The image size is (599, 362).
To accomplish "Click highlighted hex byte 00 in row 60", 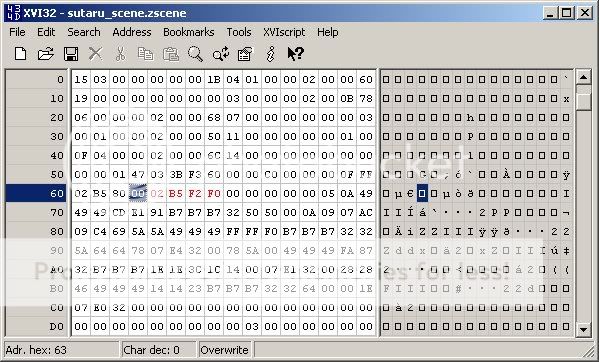I will click(x=138, y=193).
